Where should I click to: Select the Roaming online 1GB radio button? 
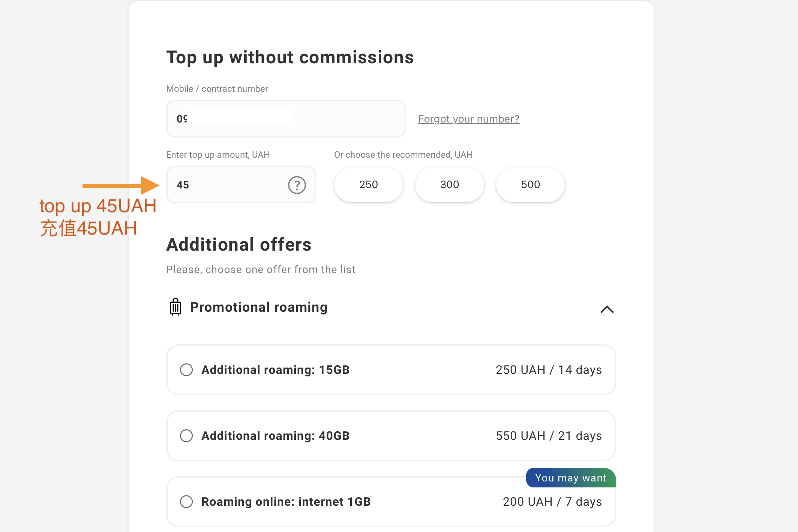pos(186,502)
